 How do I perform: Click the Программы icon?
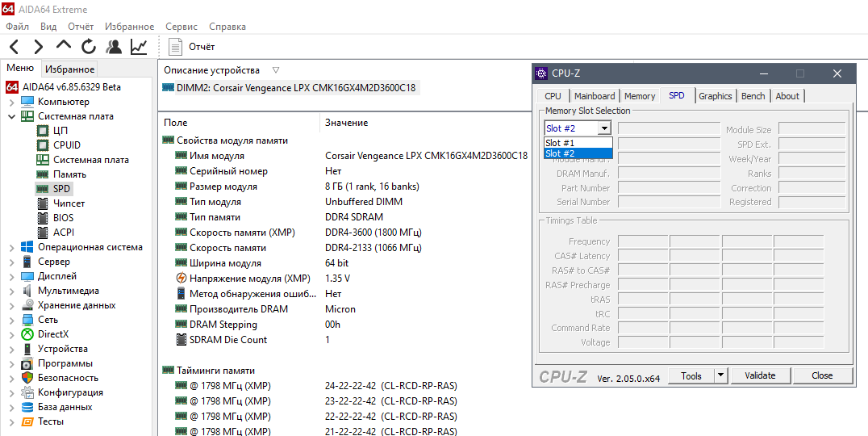tap(27, 363)
